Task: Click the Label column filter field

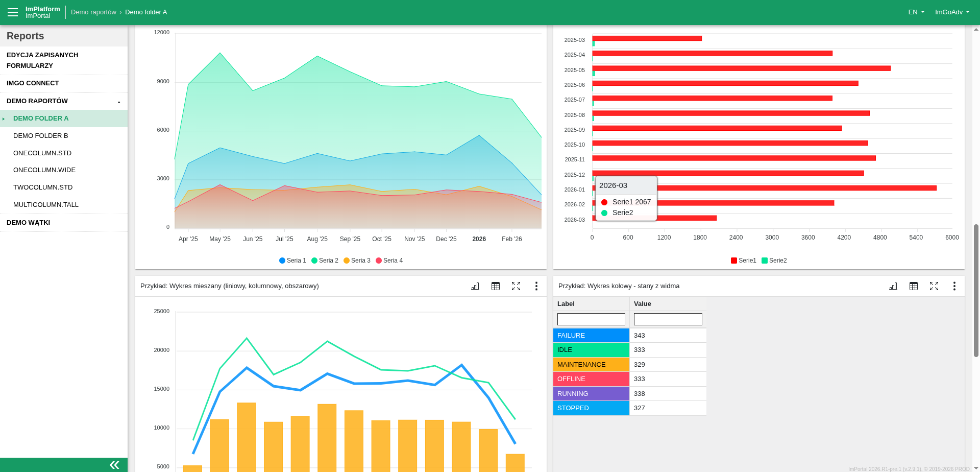Action: [x=591, y=319]
